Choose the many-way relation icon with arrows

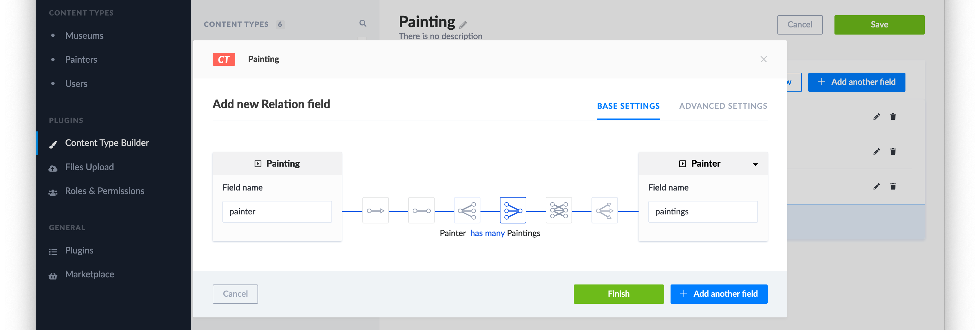pyautogui.click(x=604, y=211)
